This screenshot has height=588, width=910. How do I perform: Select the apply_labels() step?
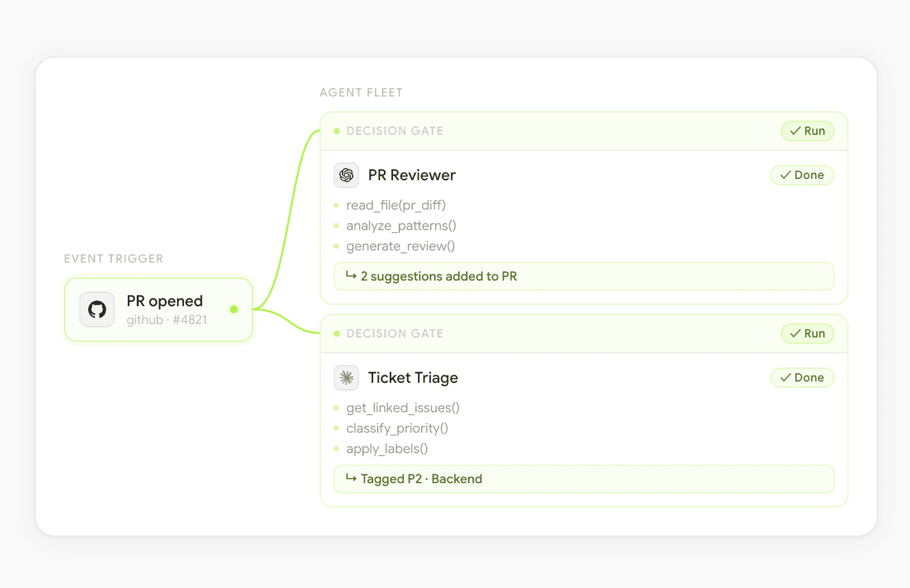pos(387,449)
